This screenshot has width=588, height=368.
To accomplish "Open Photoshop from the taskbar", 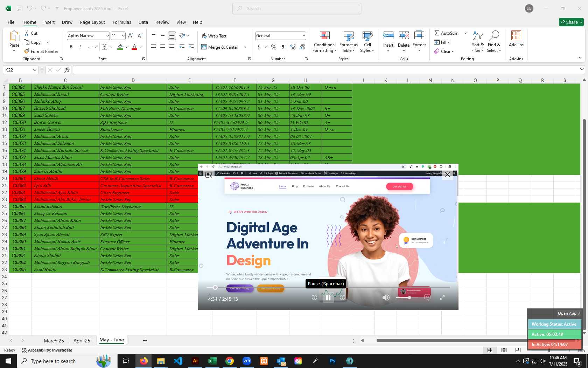I will [x=332, y=361].
